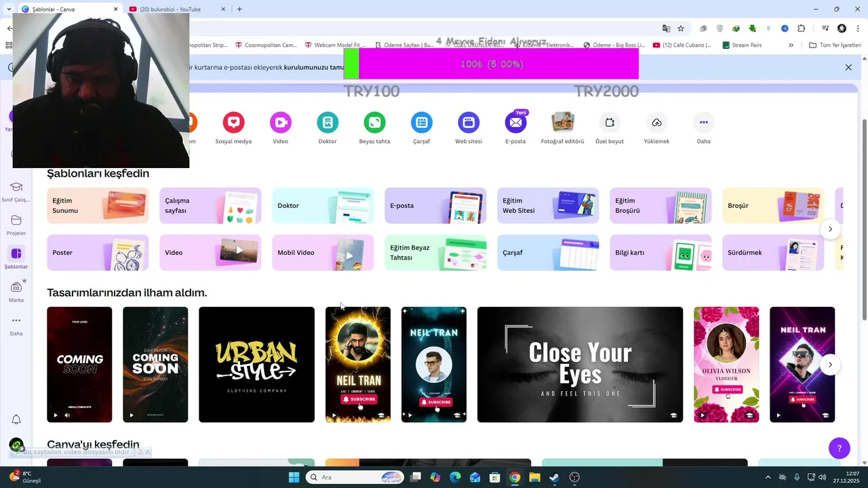This screenshot has width=868, height=488.
Task: Select the Şablonlar - Canva tab
Action: (x=70, y=9)
